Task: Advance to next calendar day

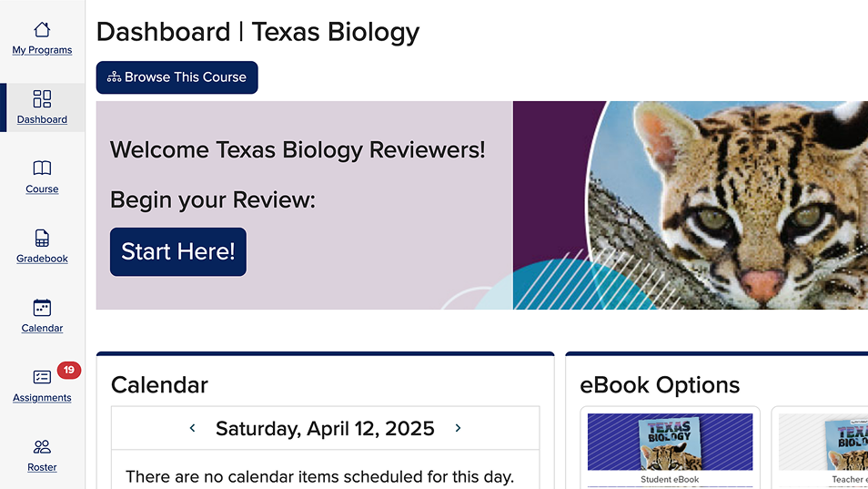Action: tap(458, 428)
